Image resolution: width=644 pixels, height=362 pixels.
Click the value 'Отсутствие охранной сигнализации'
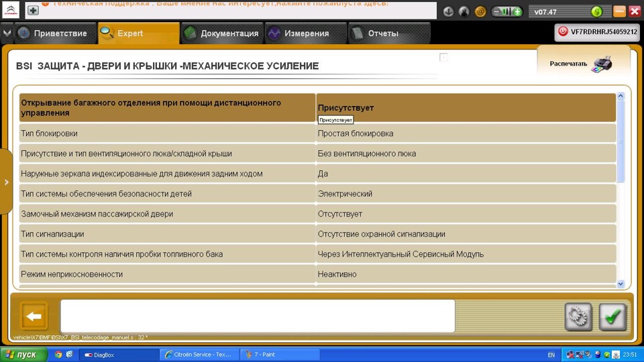[x=381, y=234]
